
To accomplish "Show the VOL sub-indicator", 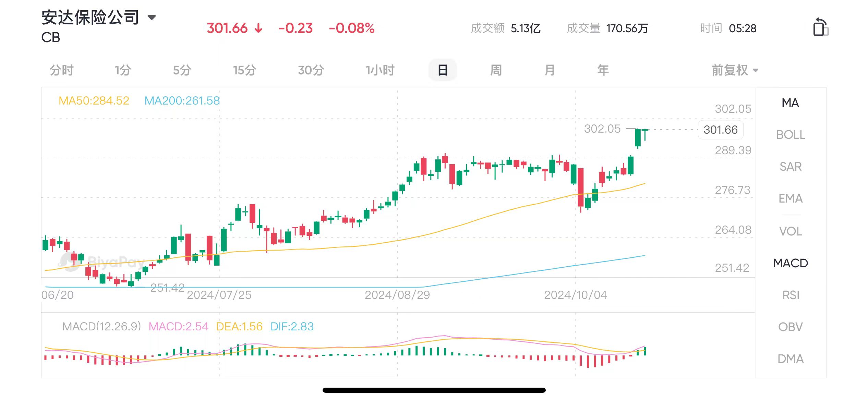I will point(791,231).
